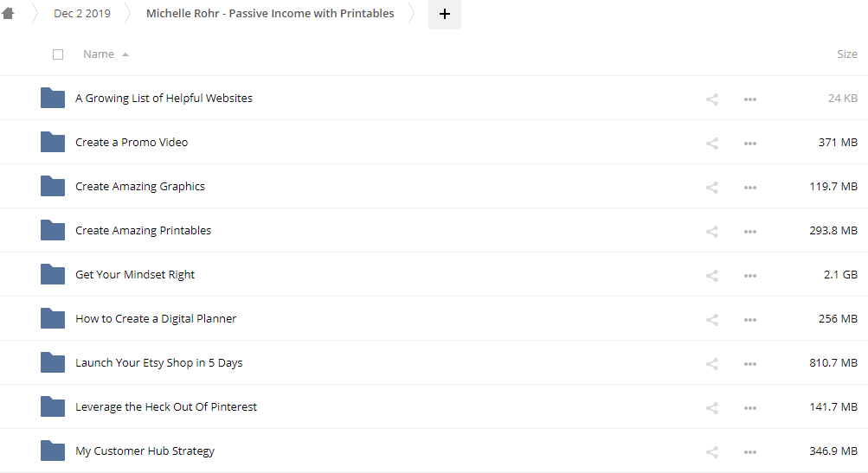This screenshot has height=473, width=868.
Task: Sort by Size column header
Action: (x=846, y=54)
